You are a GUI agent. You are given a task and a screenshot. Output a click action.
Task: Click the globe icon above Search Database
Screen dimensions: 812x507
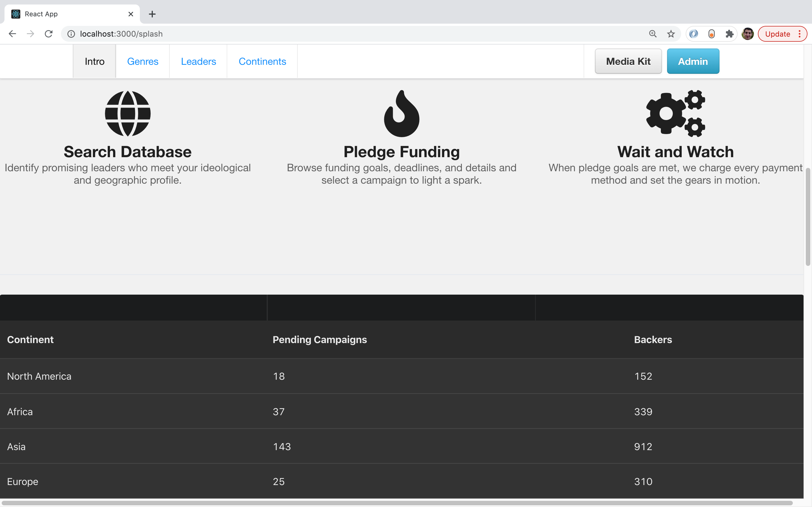[127, 113]
